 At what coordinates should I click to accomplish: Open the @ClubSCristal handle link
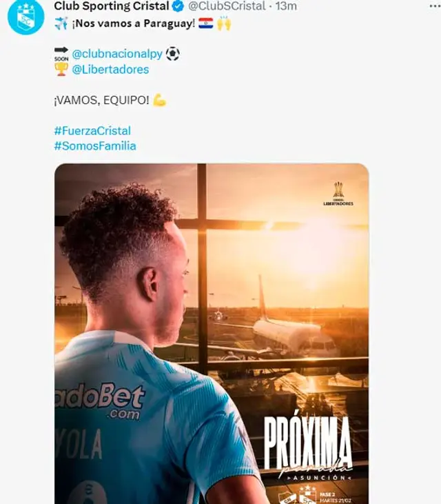[227, 6]
